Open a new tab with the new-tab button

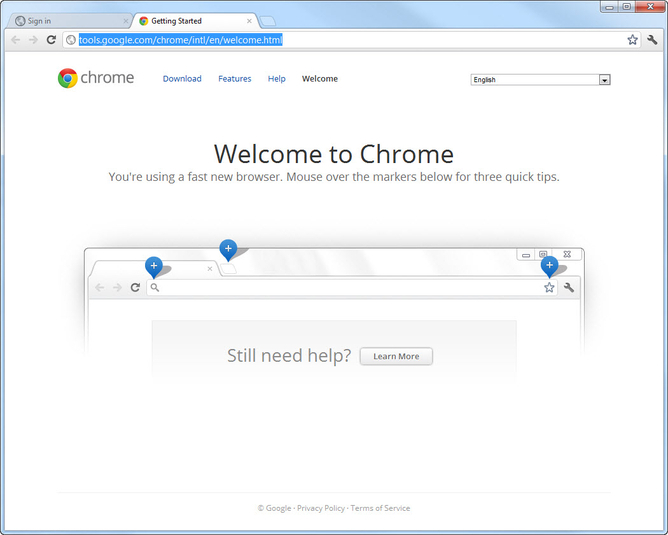268,21
